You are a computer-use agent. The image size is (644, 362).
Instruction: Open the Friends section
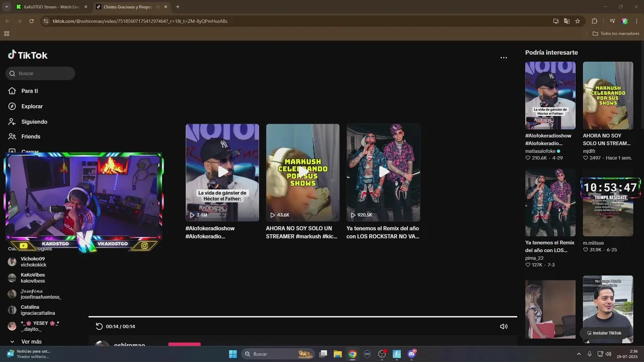click(24, 137)
